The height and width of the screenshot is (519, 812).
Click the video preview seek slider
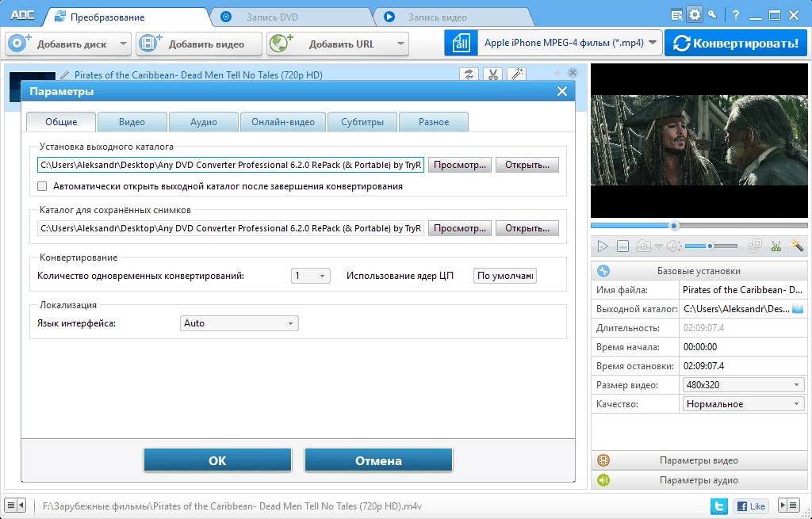click(699, 226)
